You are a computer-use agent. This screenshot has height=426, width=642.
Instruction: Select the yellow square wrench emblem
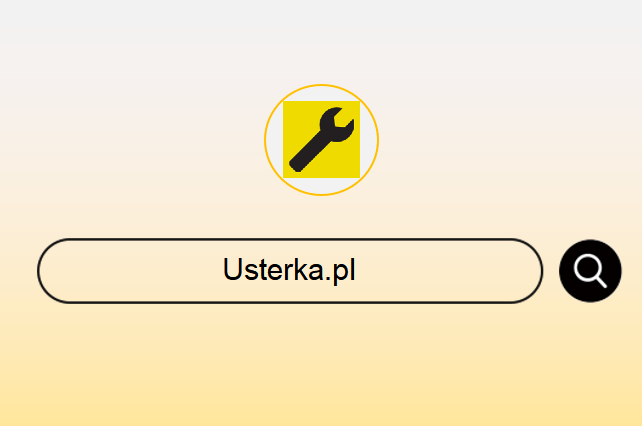pos(321,139)
